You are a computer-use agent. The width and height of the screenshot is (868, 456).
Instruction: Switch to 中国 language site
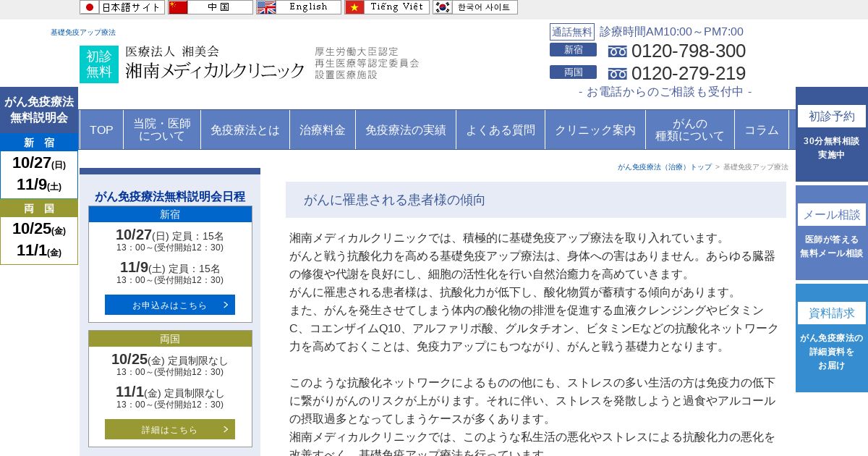tap(210, 7)
